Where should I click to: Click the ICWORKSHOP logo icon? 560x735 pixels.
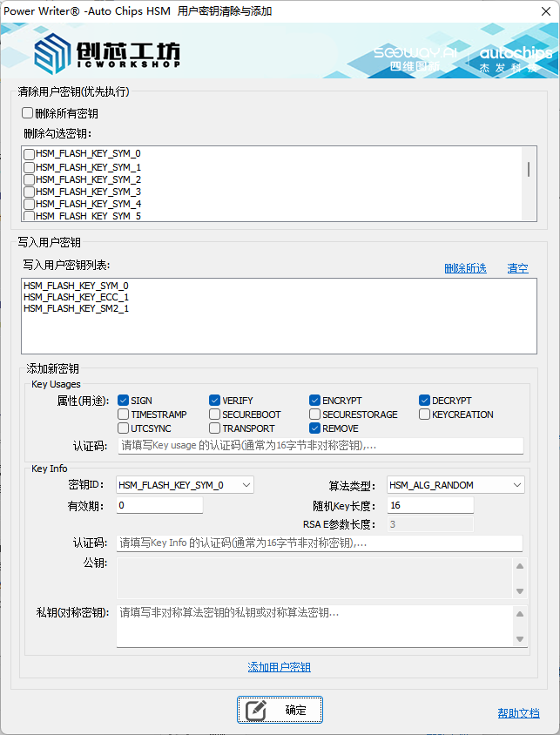(x=54, y=54)
